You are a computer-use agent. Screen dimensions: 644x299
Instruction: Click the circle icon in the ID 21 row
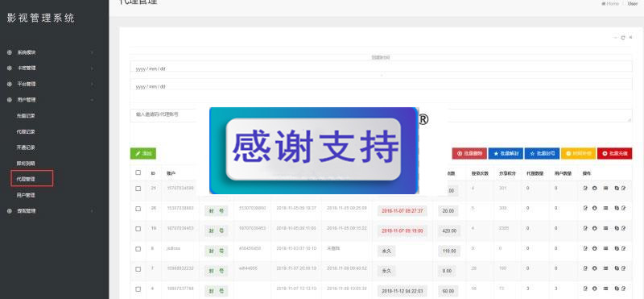[594, 188]
